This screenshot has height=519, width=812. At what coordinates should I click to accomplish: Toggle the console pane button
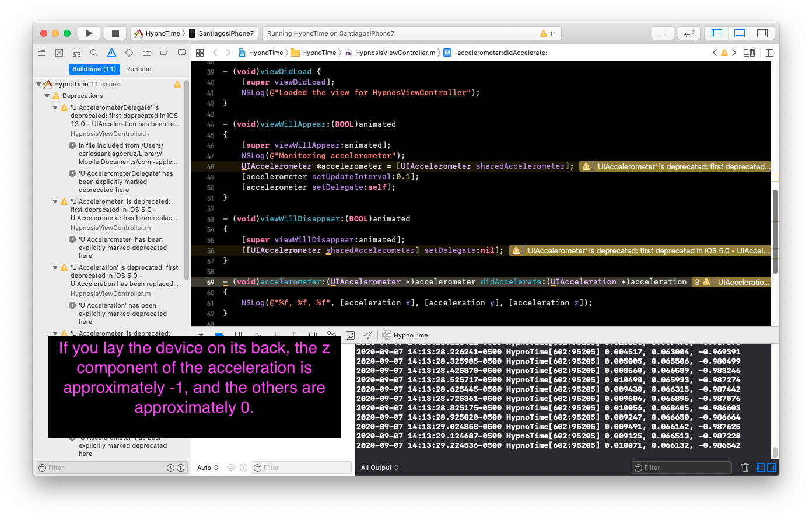pyautogui.click(x=771, y=468)
